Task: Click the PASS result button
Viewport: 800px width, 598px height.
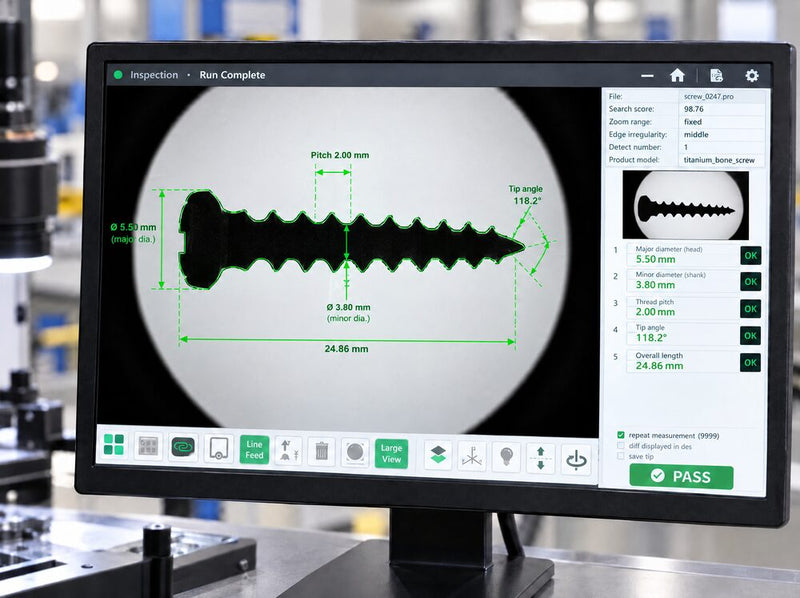Action: coord(681,477)
